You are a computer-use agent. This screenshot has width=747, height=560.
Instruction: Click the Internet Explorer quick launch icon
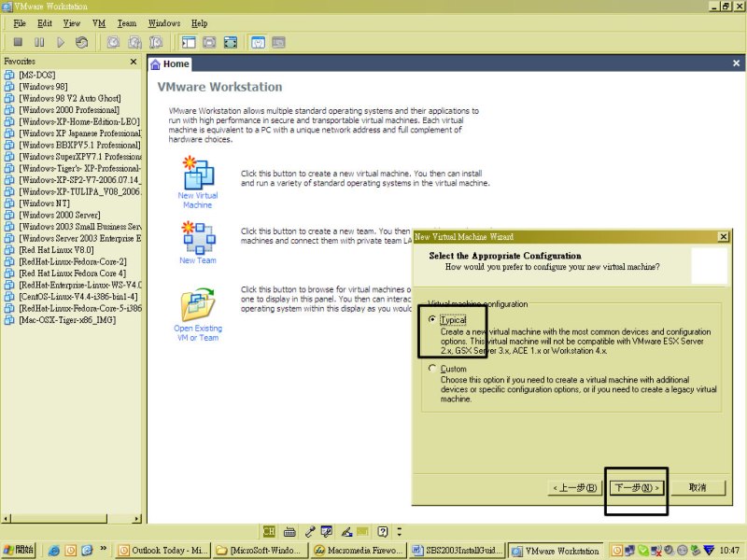(x=54, y=551)
